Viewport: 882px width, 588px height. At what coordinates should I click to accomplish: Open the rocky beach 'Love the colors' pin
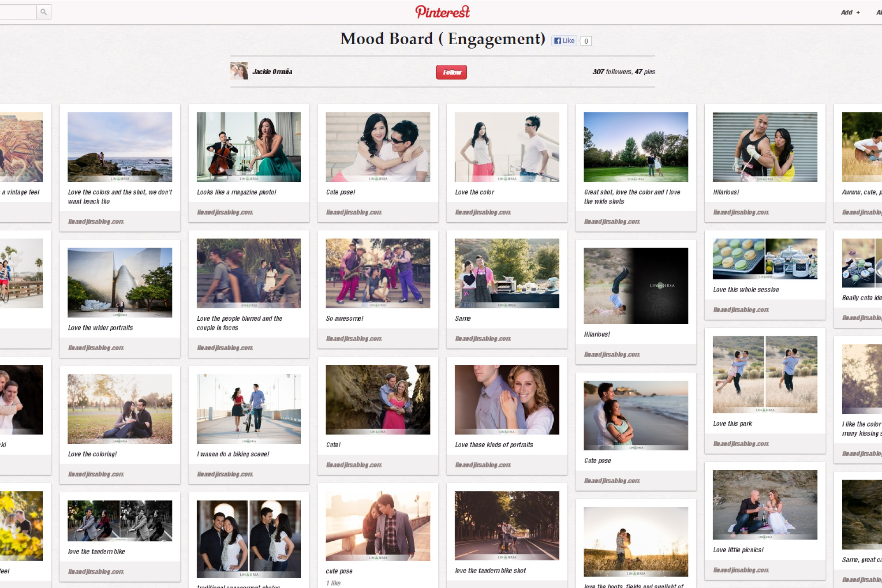120,146
